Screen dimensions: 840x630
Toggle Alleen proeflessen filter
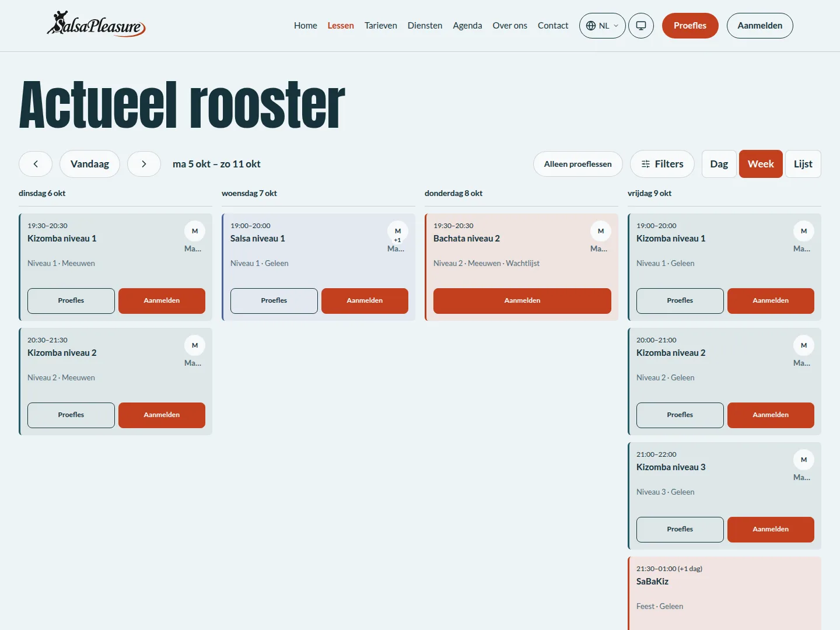click(x=578, y=164)
